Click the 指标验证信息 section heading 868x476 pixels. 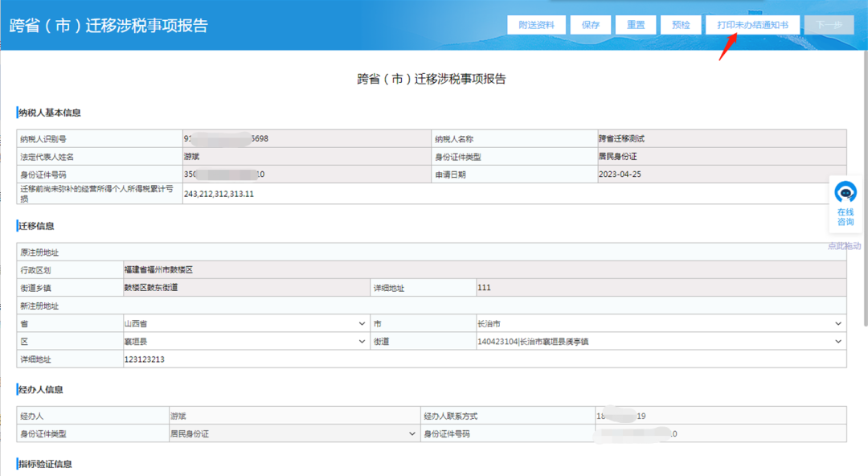[x=45, y=464]
